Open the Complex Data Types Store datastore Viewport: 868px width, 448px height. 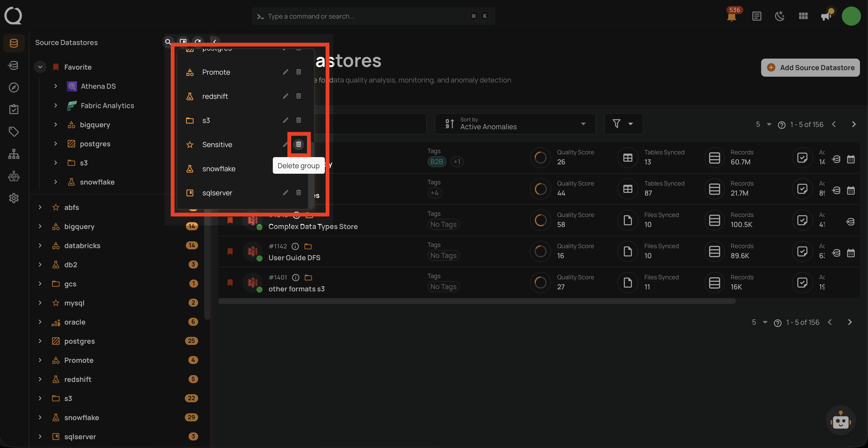[313, 226]
